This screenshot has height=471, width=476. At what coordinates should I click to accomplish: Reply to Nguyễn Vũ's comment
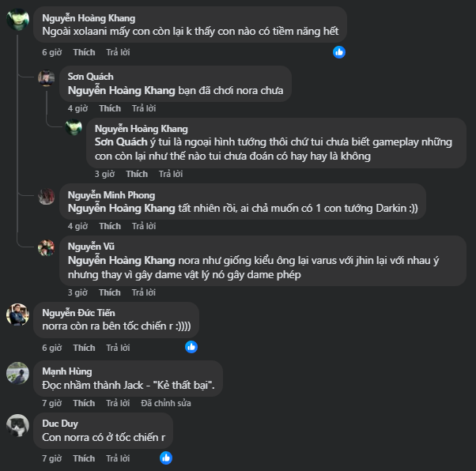click(x=144, y=292)
